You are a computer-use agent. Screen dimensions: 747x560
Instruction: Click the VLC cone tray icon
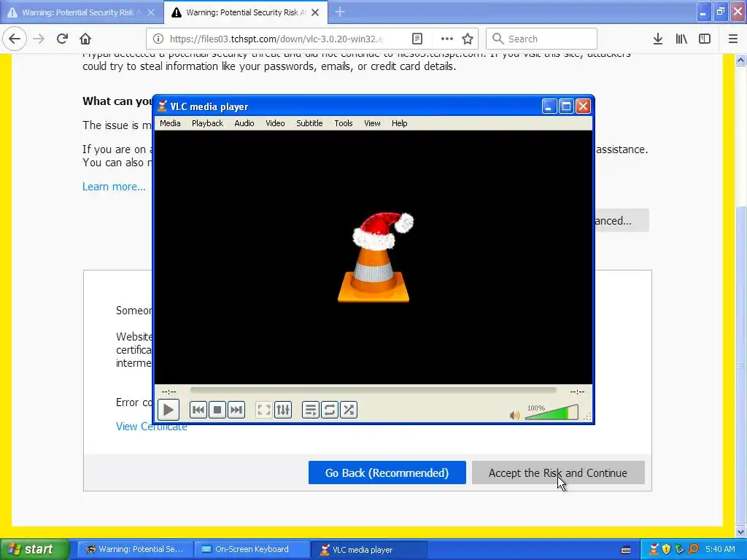pyautogui.click(x=654, y=549)
